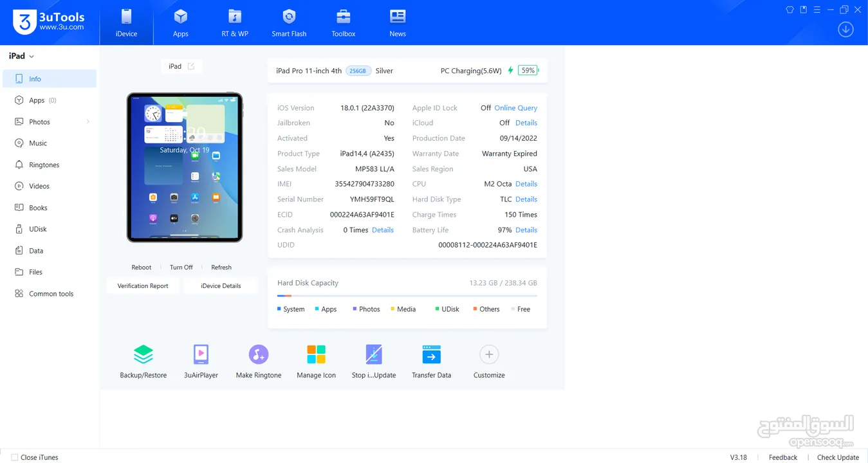The height and width of the screenshot is (463, 868).
Task: Open Videos in the sidebar
Action: click(50, 186)
